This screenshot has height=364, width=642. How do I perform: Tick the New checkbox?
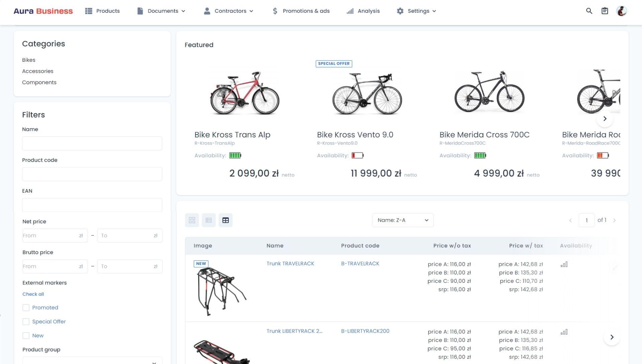click(x=26, y=336)
